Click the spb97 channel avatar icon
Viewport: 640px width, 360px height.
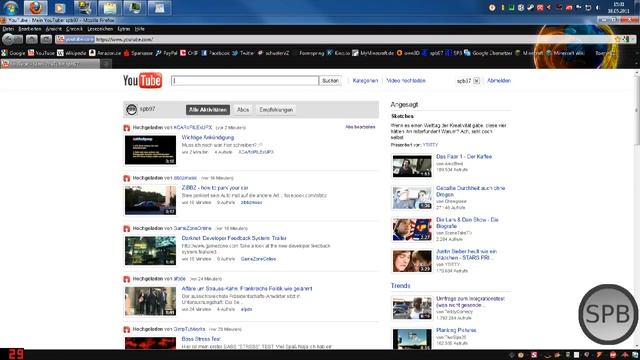tap(131, 109)
